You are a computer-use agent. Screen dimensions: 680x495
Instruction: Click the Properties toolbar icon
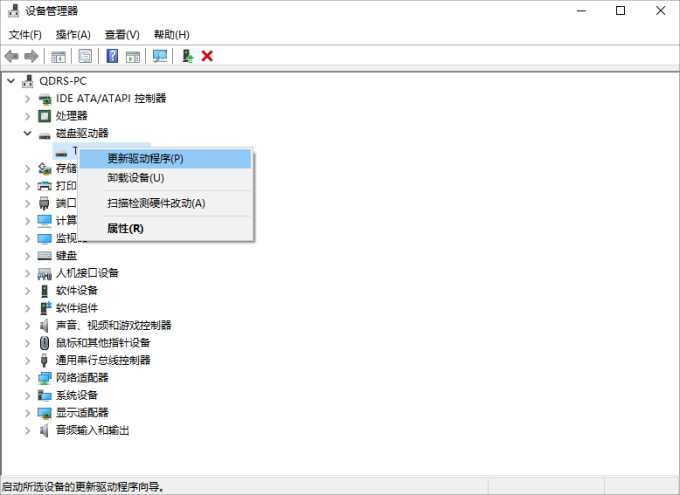click(85, 56)
